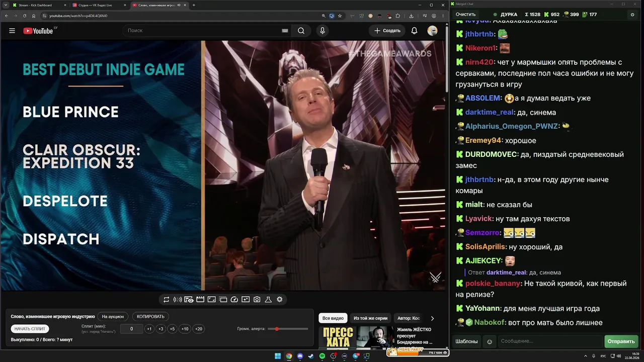644x362 pixels.
Task: Open the Windows Start menu
Action: [278, 356]
